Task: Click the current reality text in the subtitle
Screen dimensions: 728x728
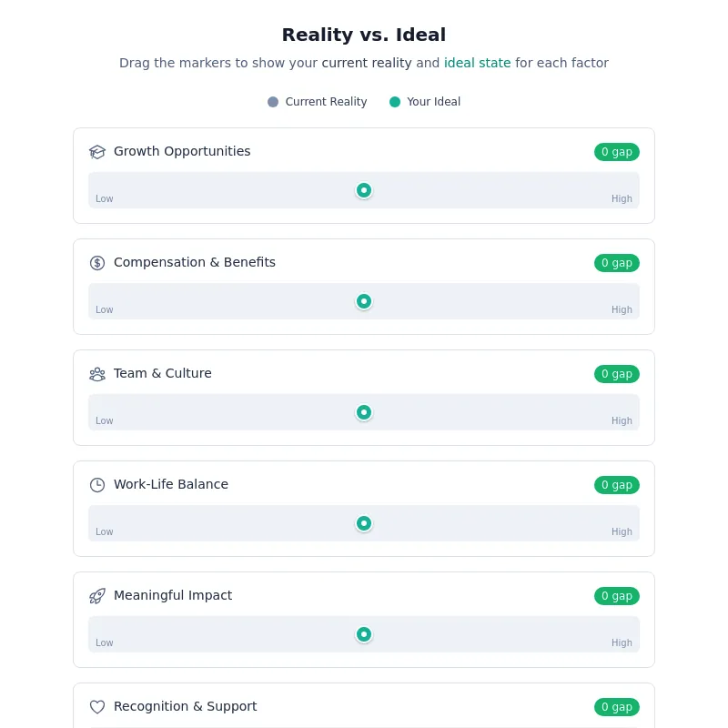Action: [366, 63]
